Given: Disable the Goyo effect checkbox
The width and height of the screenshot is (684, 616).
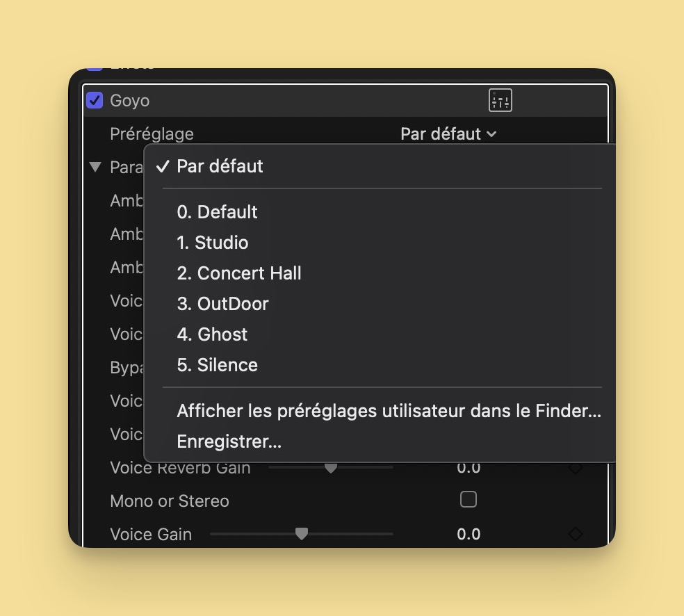Looking at the screenshot, I should click(x=95, y=101).
